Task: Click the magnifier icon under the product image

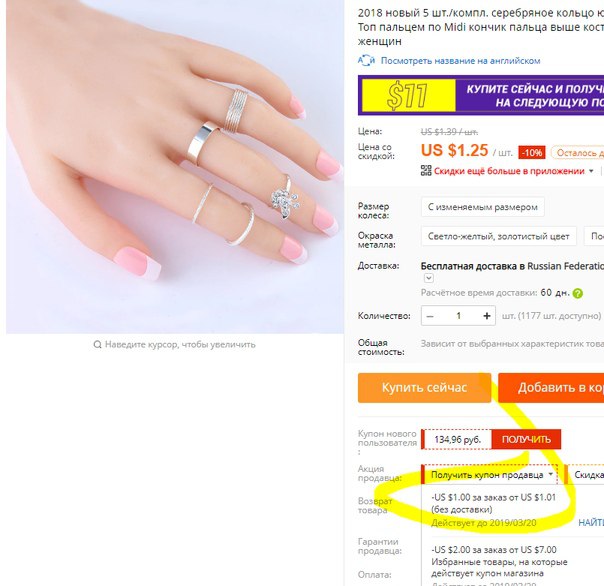Action: pos(97,344)
